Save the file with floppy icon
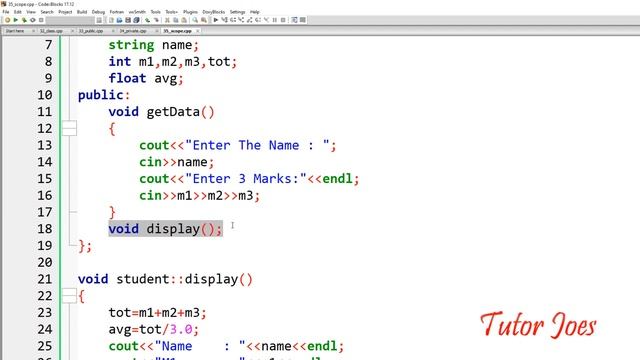 128,20
